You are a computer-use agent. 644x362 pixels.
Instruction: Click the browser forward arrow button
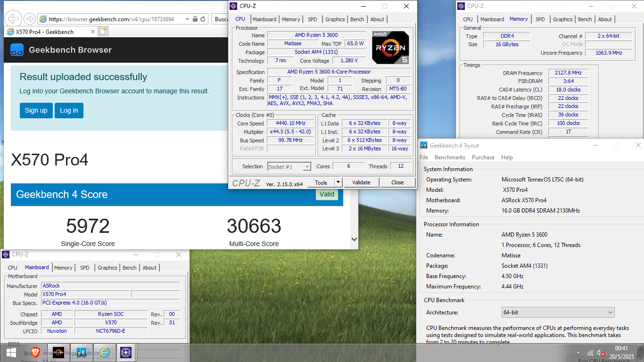[x=29, y=19]
